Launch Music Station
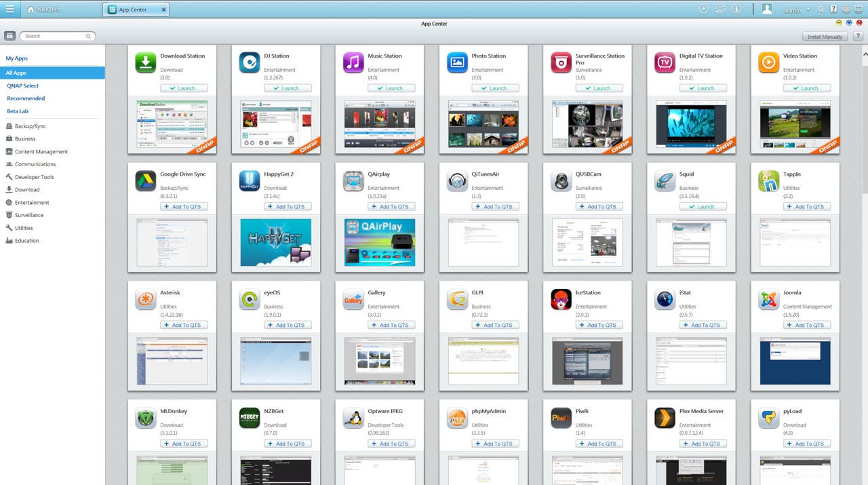 pos(391,88)
